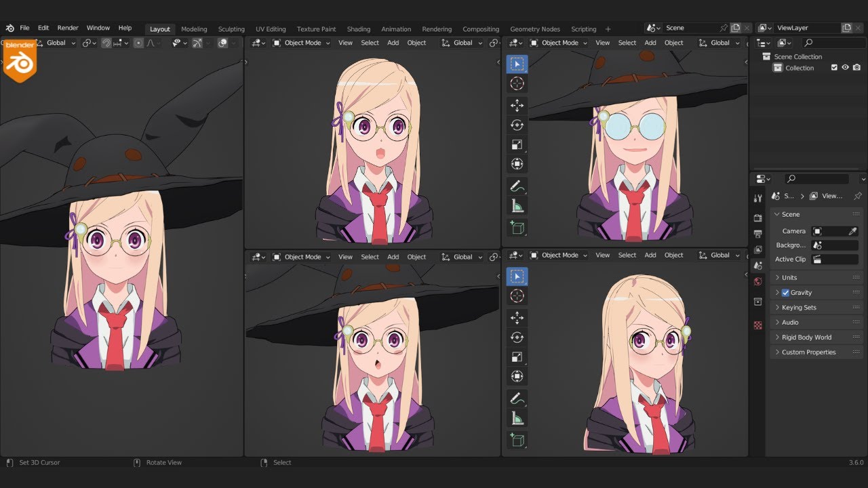The image size is (868, 488).
Task: Toggle proportional editing in left viewport header
Action: click(138, 43)
